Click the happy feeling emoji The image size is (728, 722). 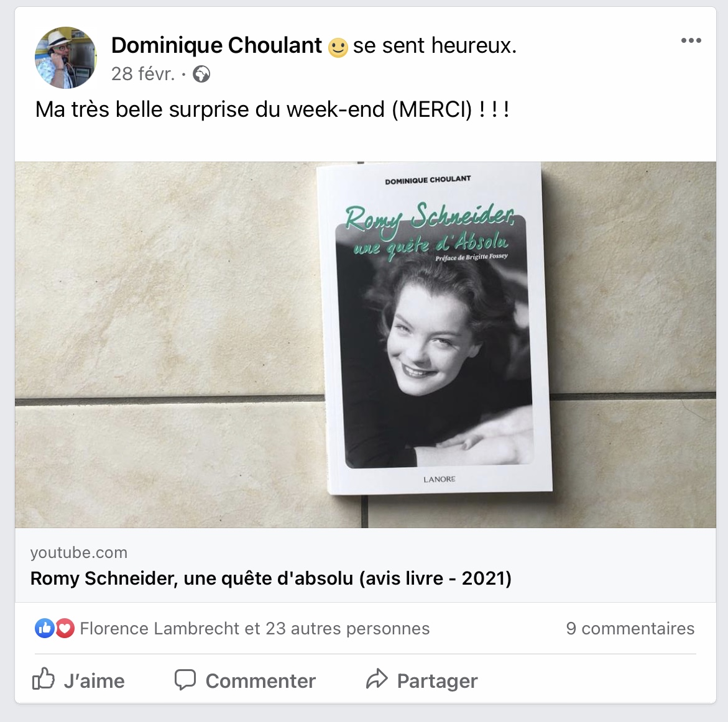(x=338, y=47)
